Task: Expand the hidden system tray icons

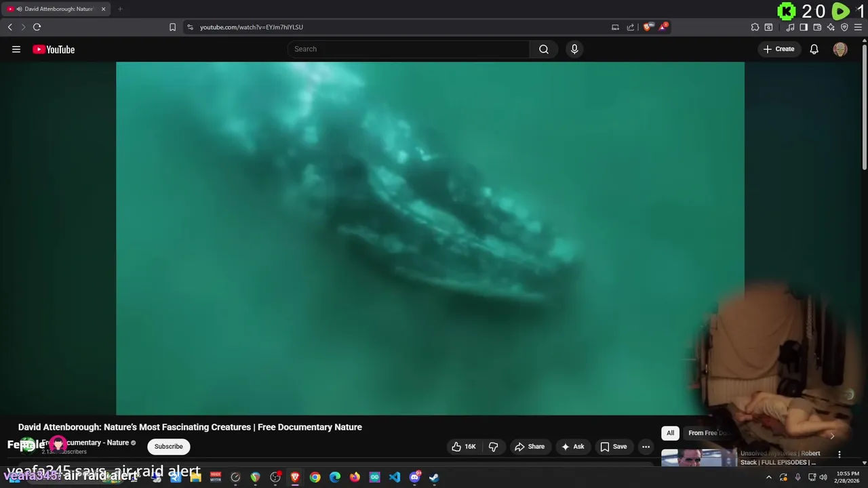Action: pyautogui.click(x=768, y=477)
